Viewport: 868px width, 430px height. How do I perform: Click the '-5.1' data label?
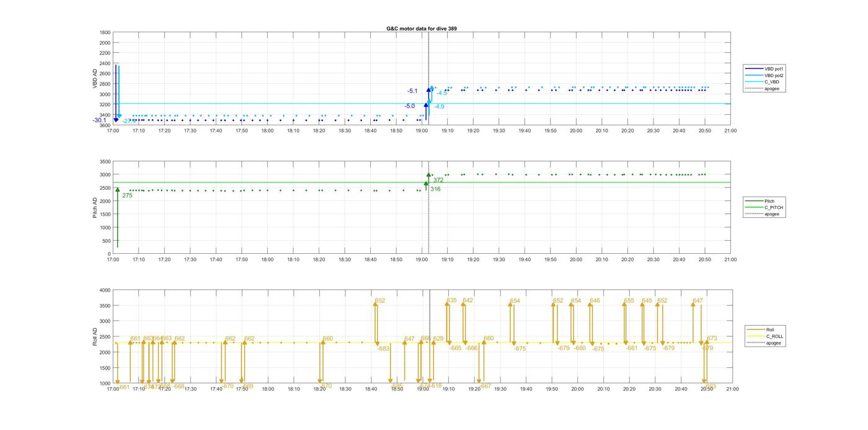(412, 91)
